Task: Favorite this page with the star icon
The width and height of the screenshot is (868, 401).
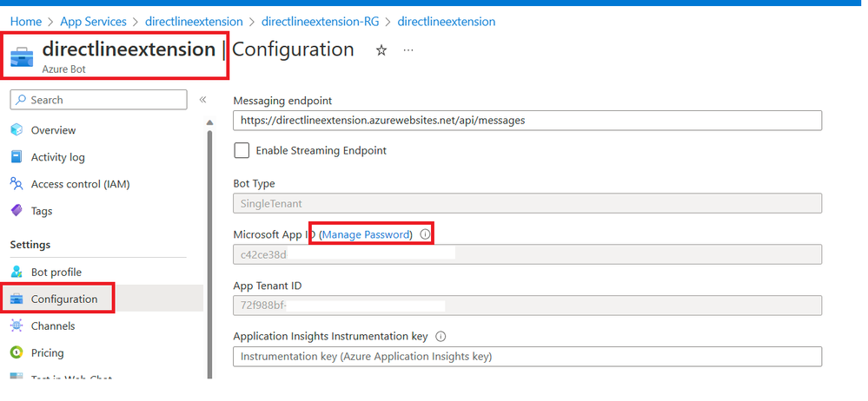Action: click(381, 50)
